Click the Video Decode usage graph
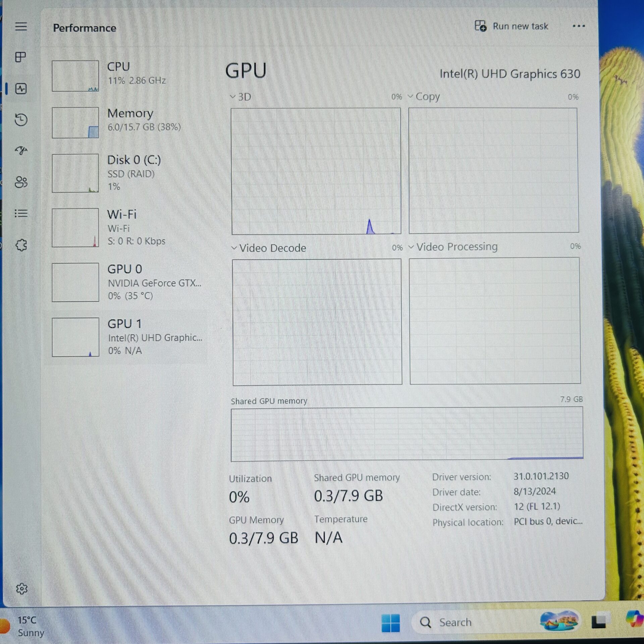 pyautogui.click(x=317, y=322)
